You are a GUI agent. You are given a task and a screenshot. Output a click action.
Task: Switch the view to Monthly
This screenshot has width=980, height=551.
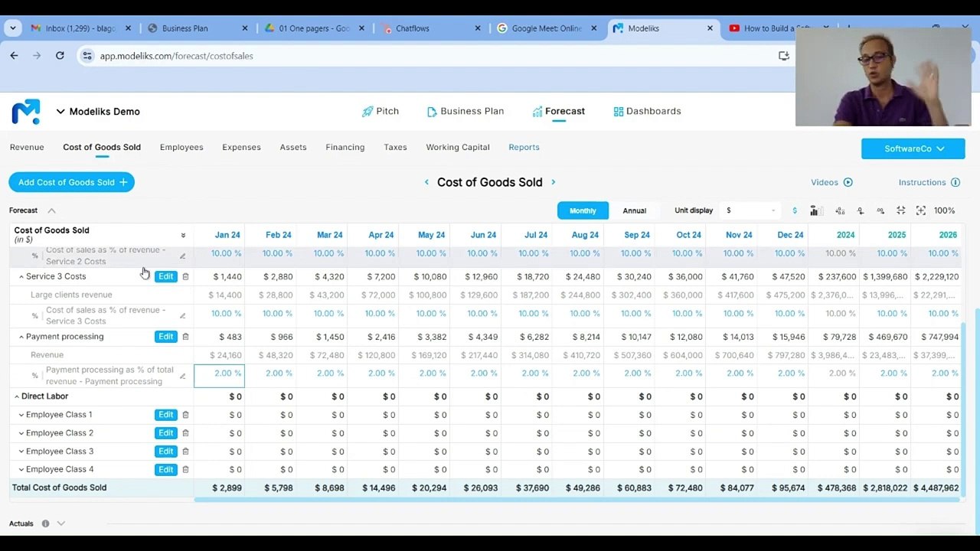coord(583,210)
